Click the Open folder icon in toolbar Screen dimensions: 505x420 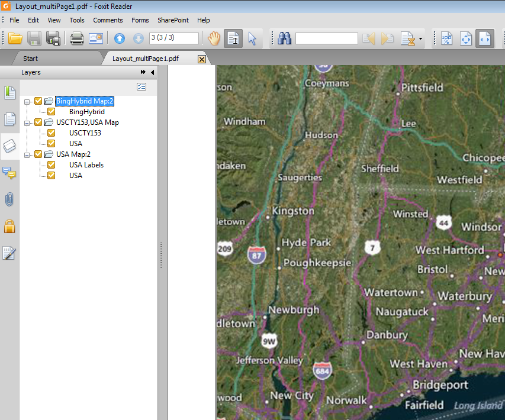click(x=15, y=38)
